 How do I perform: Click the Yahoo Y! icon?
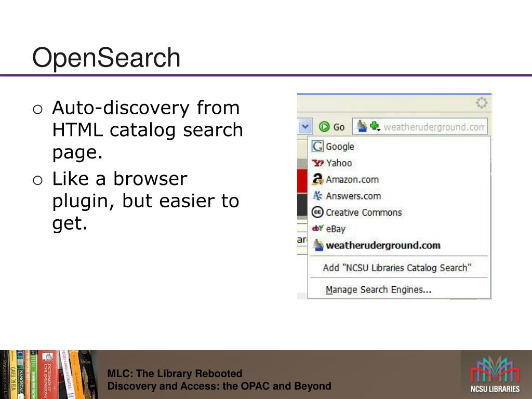click(318, 163)
